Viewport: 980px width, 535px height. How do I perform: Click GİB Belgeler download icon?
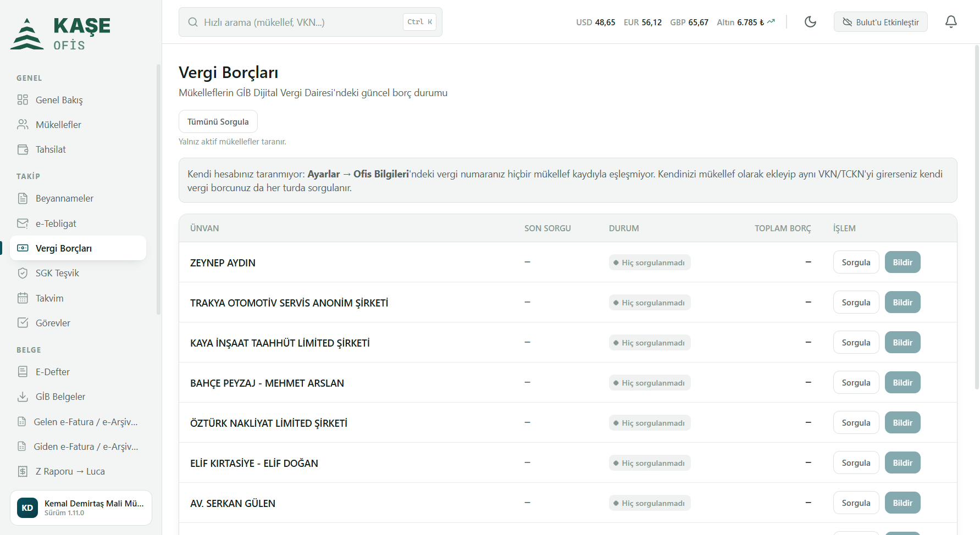pos(23,397)
